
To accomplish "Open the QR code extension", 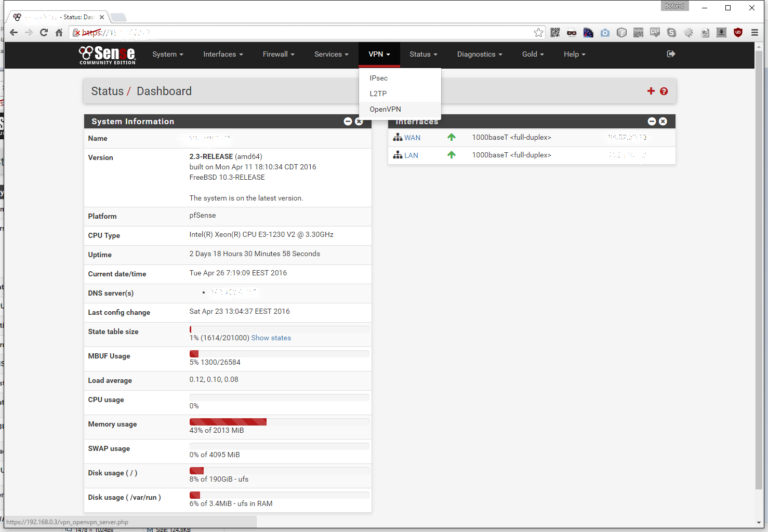I will [555, 33].
